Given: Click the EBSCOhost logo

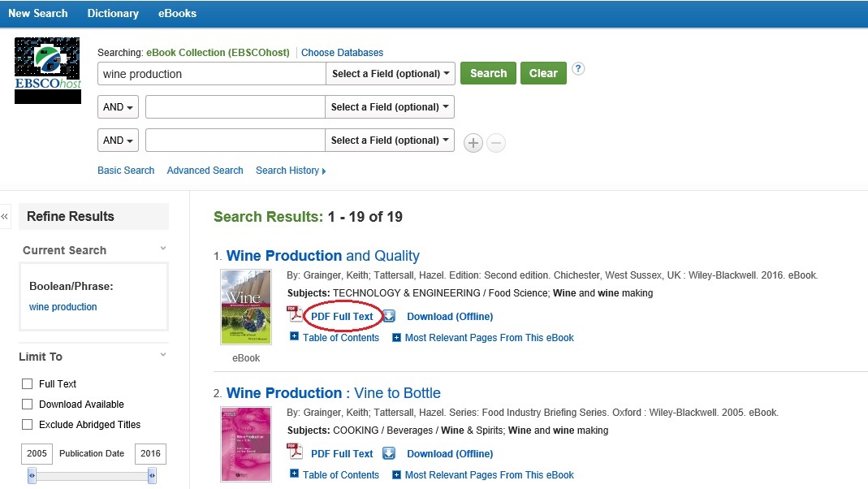Looking at the screenshot, I should [x=48, y=71].
